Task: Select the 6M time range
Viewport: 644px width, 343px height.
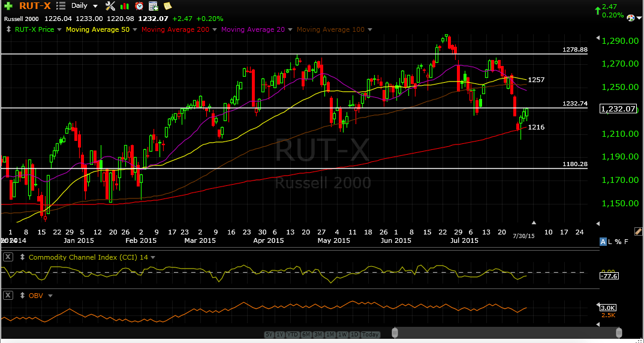Action: click(x=306, y=335)
